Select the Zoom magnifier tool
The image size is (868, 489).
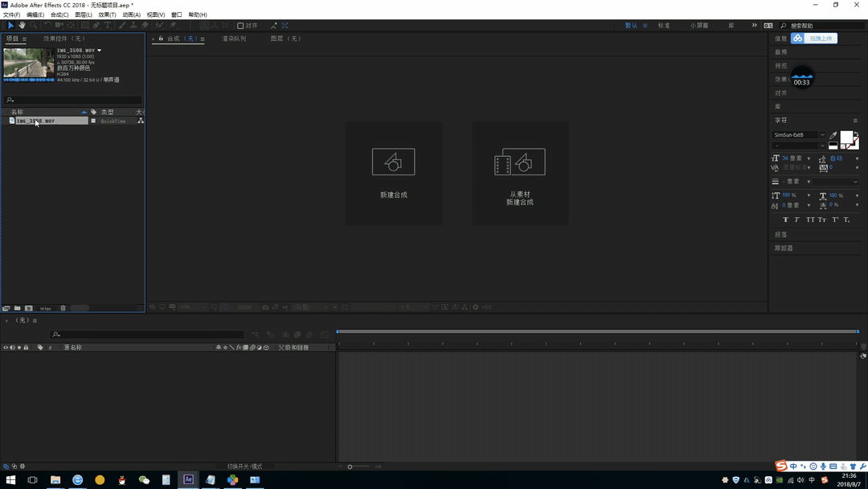[x=34, y=26]
